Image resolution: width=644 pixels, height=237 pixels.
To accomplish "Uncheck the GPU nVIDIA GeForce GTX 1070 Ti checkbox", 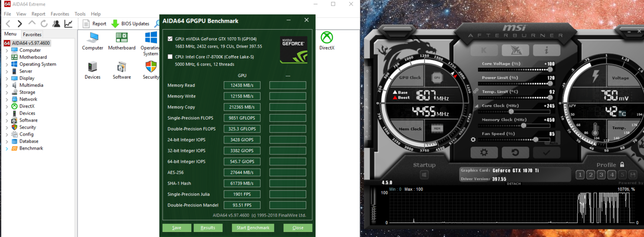I will tap(170, 39).
